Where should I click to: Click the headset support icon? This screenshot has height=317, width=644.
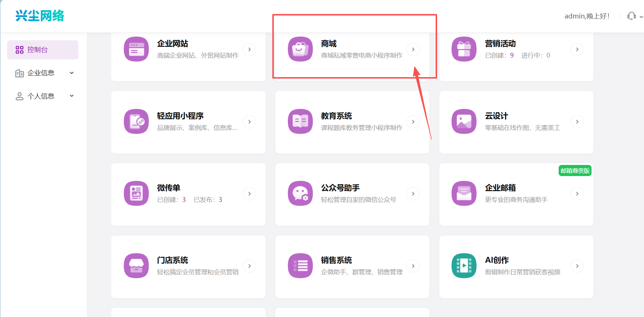click(631, 16)
